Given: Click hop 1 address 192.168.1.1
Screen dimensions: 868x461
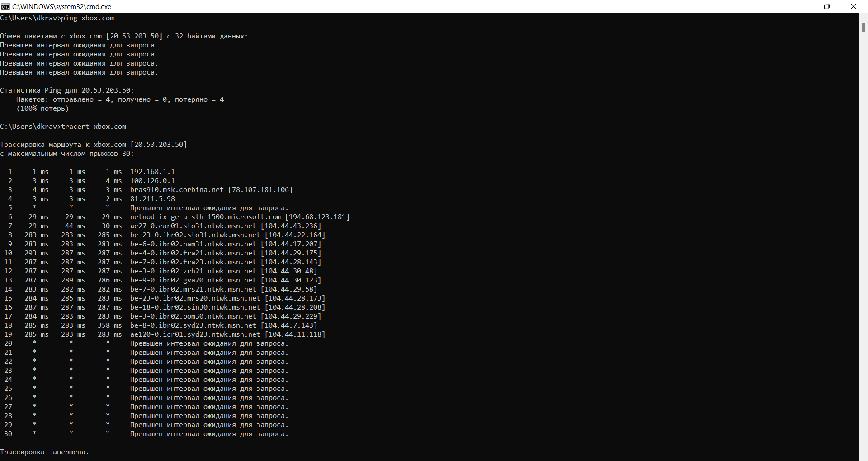Looking at the screenshot, I should point(152,172).
